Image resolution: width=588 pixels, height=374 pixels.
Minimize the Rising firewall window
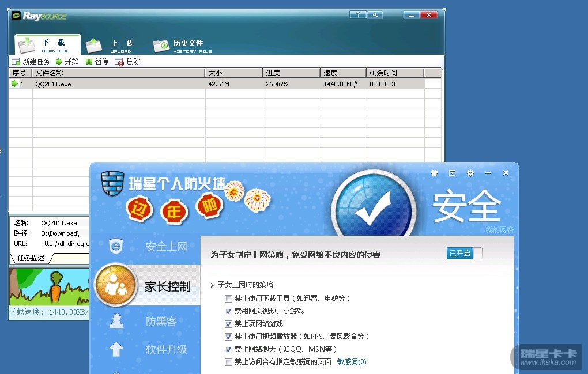pyautogui.click(x=488, y=173)
